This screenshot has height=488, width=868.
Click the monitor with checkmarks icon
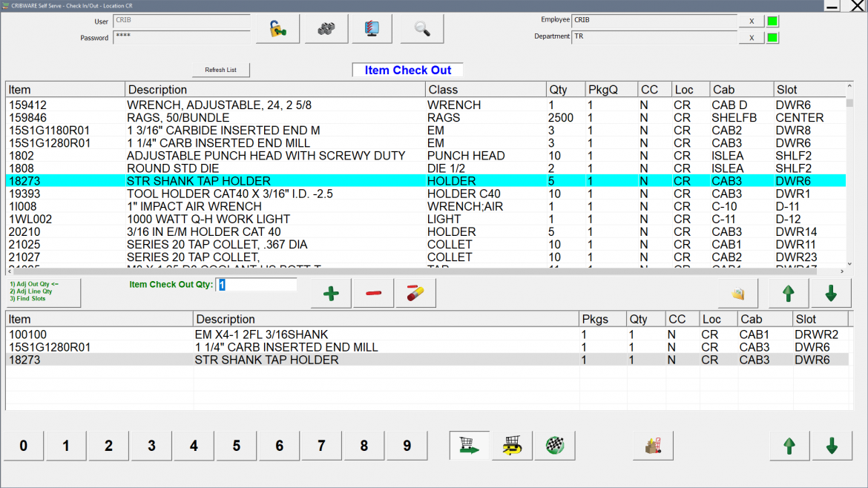pyautogui.click(x=372, y=28)
